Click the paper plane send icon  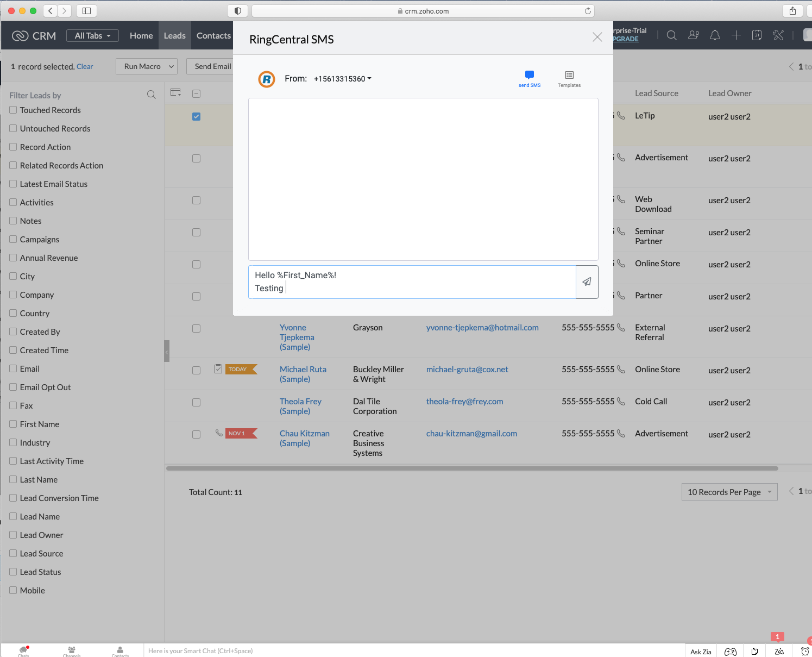(x=587, y=281)
